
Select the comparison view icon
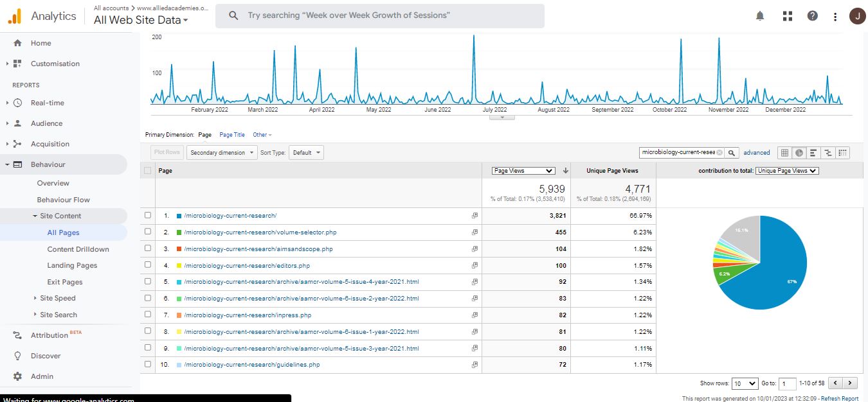tap(828, 153)
